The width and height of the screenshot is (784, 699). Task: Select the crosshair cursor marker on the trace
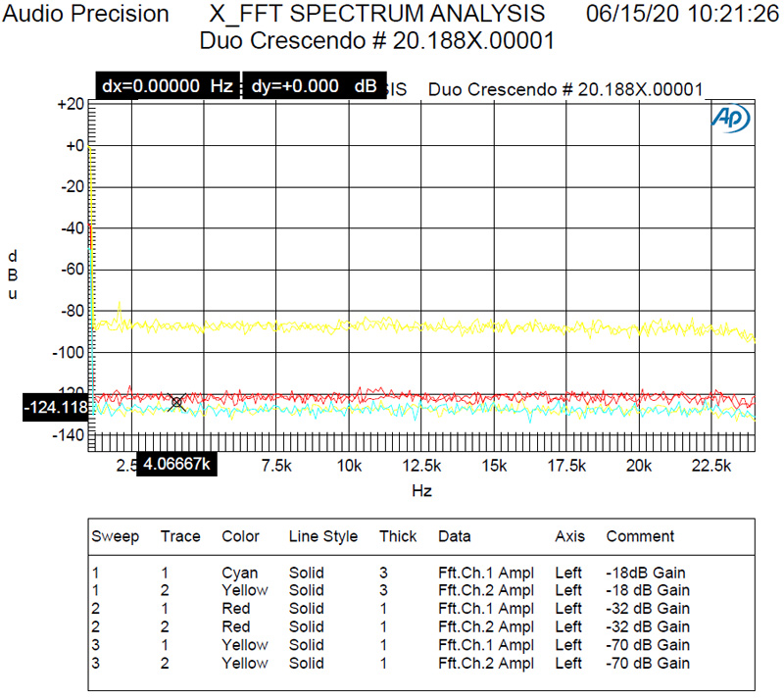[175, 402]
